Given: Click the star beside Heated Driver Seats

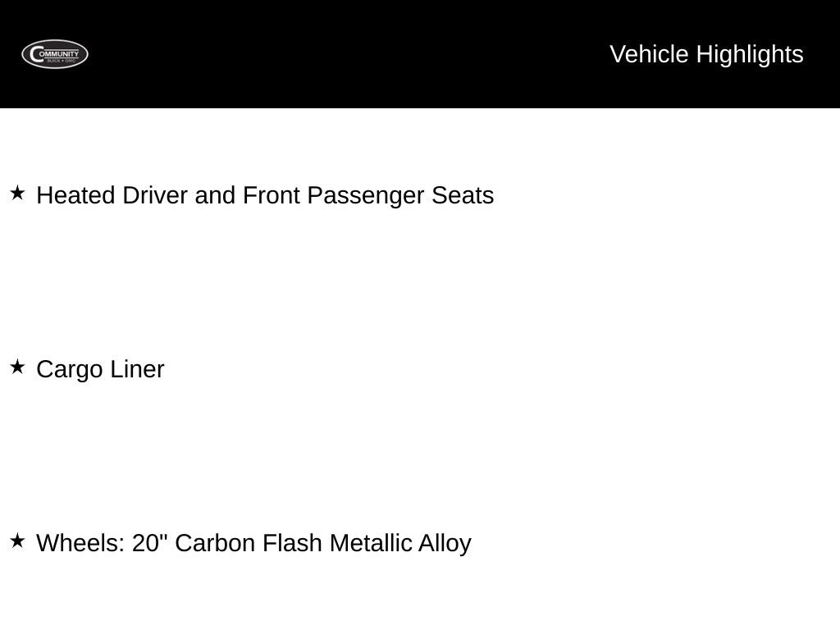Looking at the screenshot, I should point(17,193).
